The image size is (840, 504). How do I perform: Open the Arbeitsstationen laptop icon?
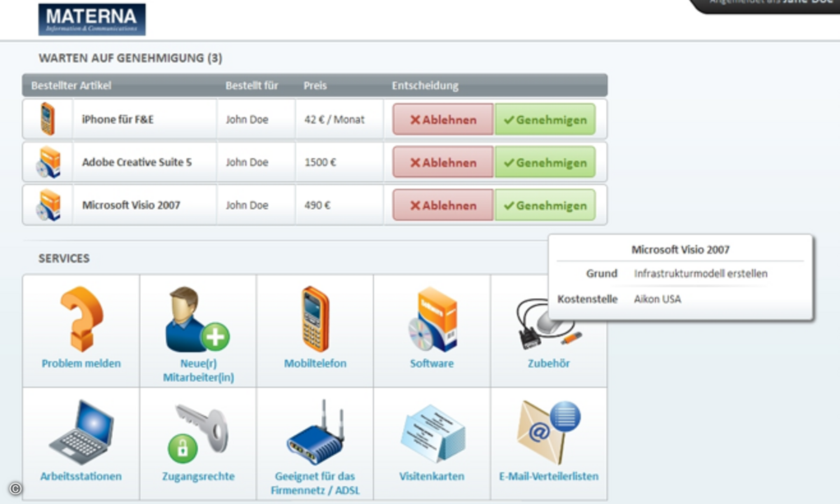point(81,432)
